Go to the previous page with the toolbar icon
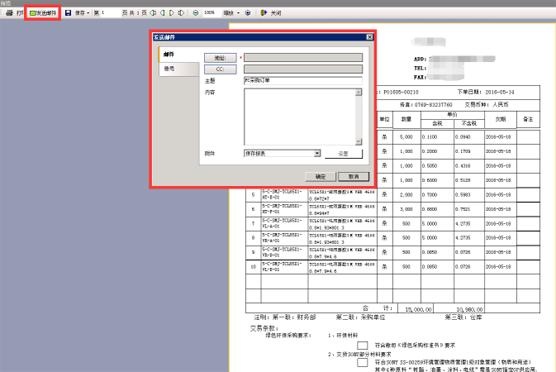Viewport: 556px width, 372px height. [x=162, y=13]
